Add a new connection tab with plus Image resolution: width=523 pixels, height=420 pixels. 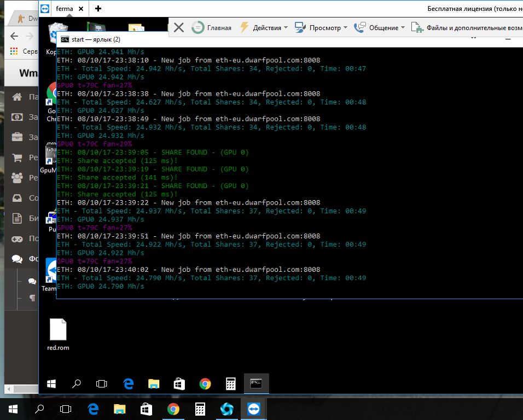[x=98, y=9]
